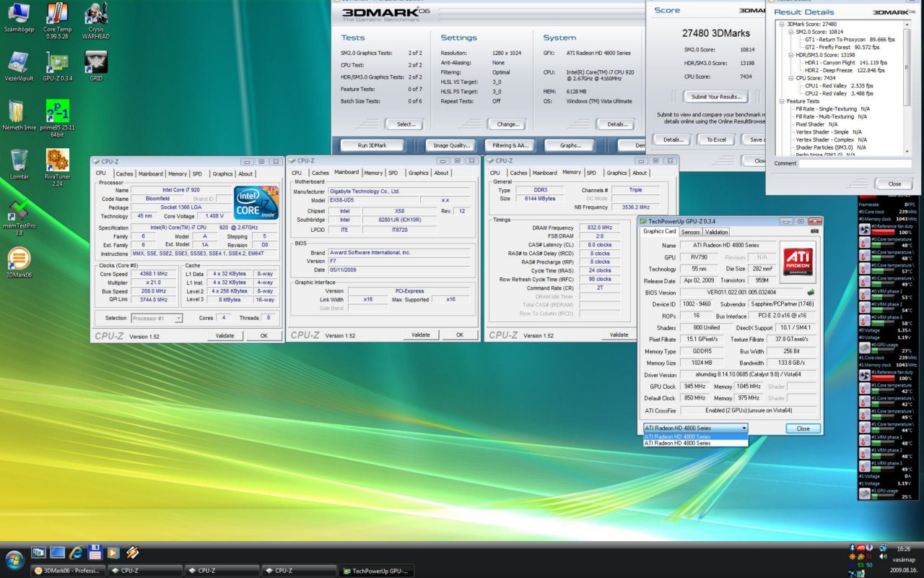Collapse the SM2.0 Score tree node
Viewport: 924px width, 578px height.
pyautogui.click(x=790, y=32)
